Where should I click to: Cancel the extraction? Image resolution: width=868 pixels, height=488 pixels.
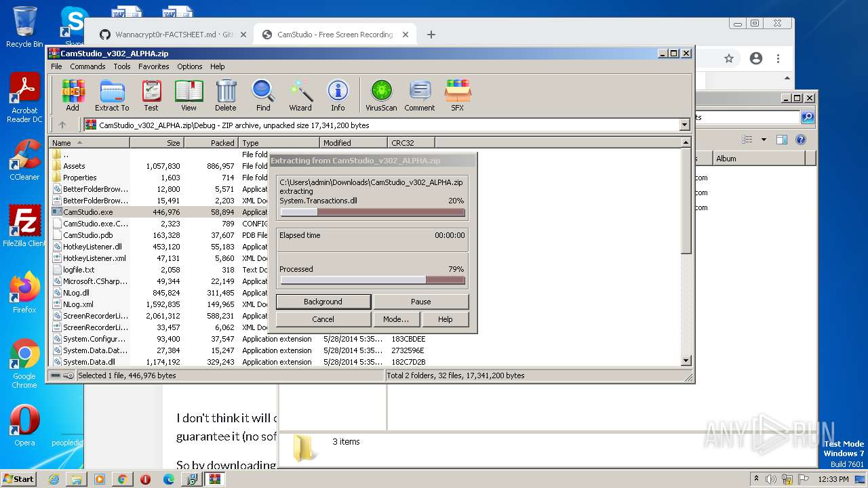(323, 319)
